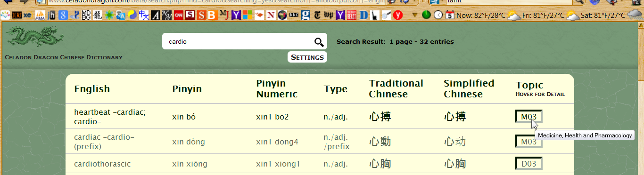Open the dragon character 龍 bookmark
This screenshot has height=175, width=644.
click(x=98, y=15)
